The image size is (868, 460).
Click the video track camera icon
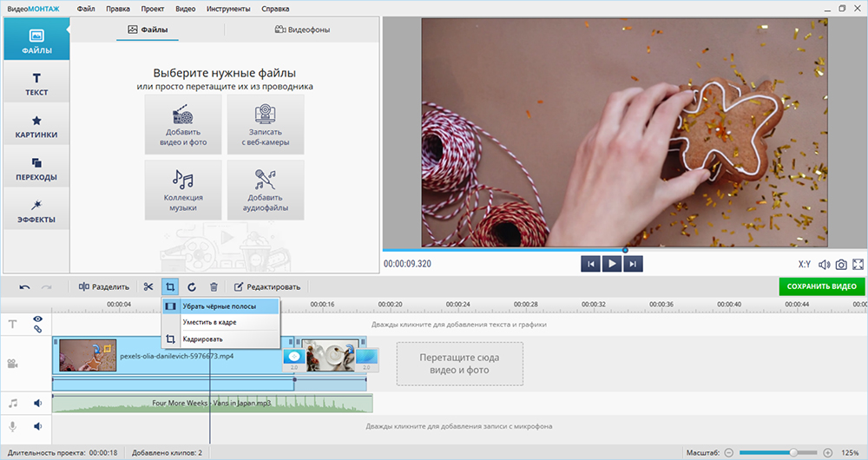pos(13,364)
